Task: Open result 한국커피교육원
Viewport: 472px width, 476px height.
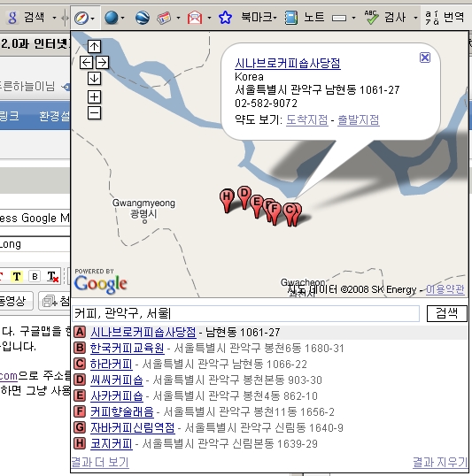Action: [x=127, y=349]
